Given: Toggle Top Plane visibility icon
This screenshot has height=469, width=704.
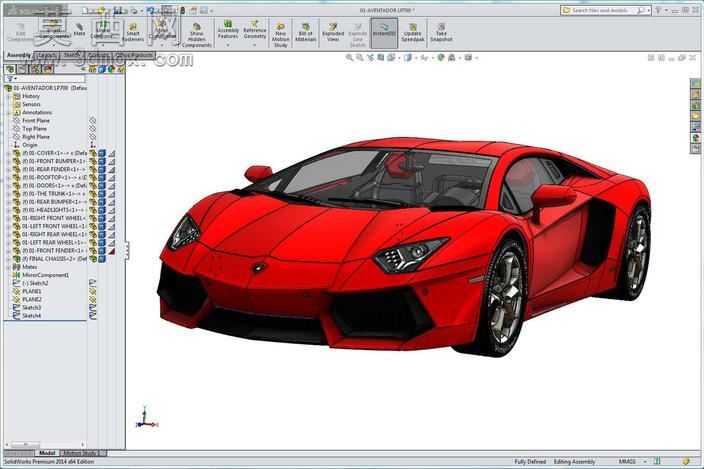Looking at the screenshot, I should click(92, 128).
